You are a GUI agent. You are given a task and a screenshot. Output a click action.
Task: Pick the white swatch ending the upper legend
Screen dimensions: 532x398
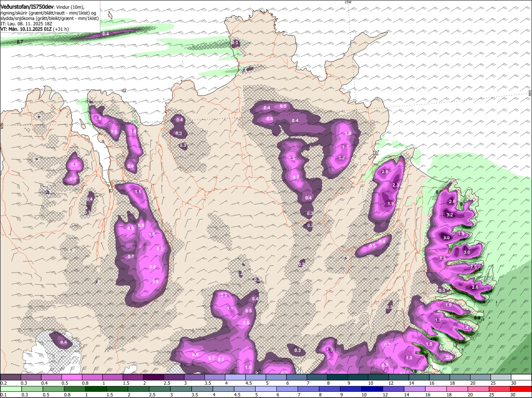tap(521, 377)
